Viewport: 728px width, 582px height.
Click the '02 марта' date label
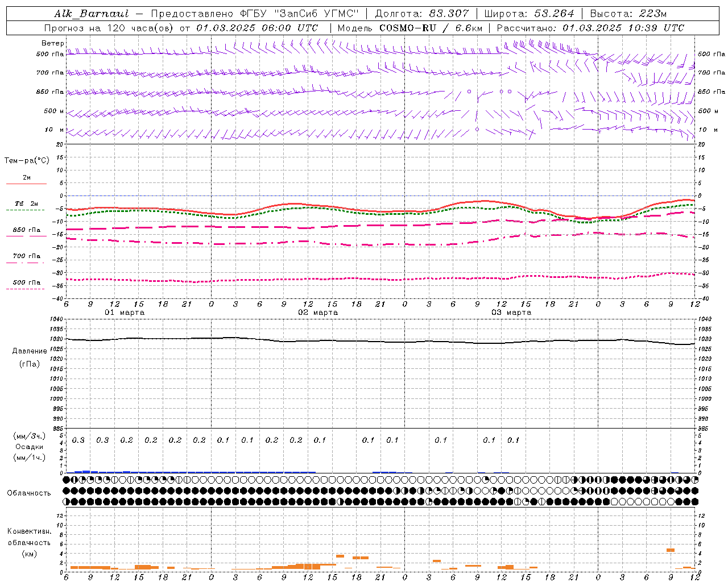tap(318, 313)
